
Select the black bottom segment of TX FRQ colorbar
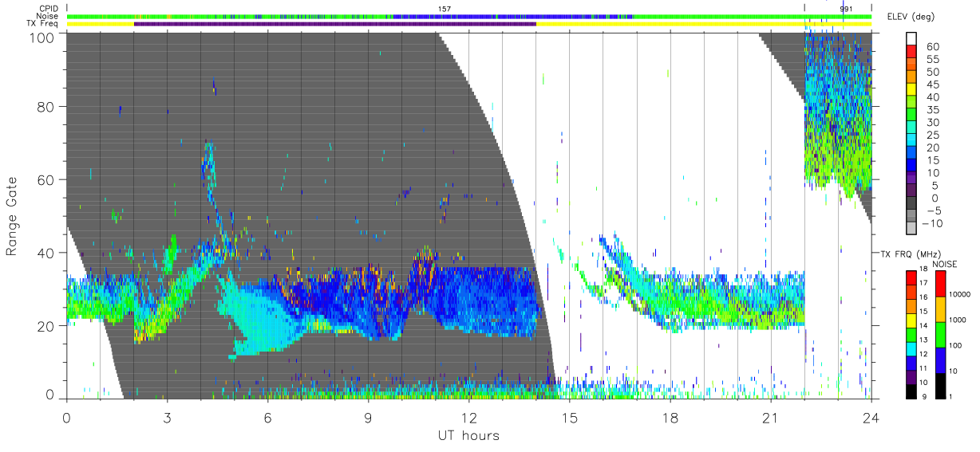click(x=911, y=391)
